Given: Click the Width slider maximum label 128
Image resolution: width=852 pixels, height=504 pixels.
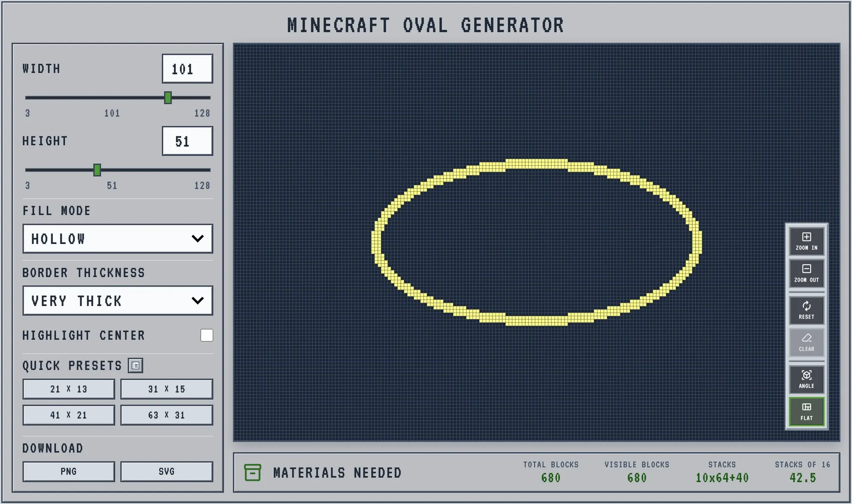Looking at the screenshot, I should [202, 113].
